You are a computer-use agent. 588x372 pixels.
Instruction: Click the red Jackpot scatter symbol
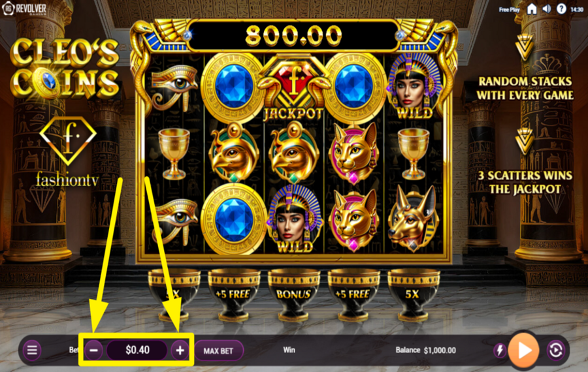tap(293, 88)
